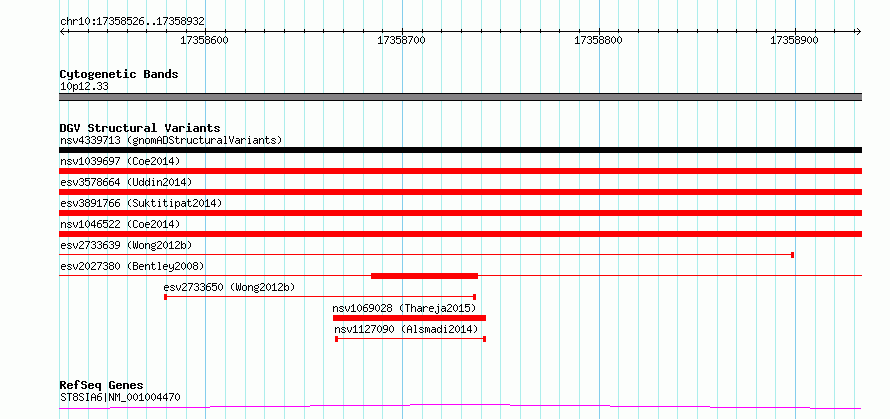
Task: Click the nsv4339713 (gnomADStructuralVariants) label
Action: click(x=171, y=140)
